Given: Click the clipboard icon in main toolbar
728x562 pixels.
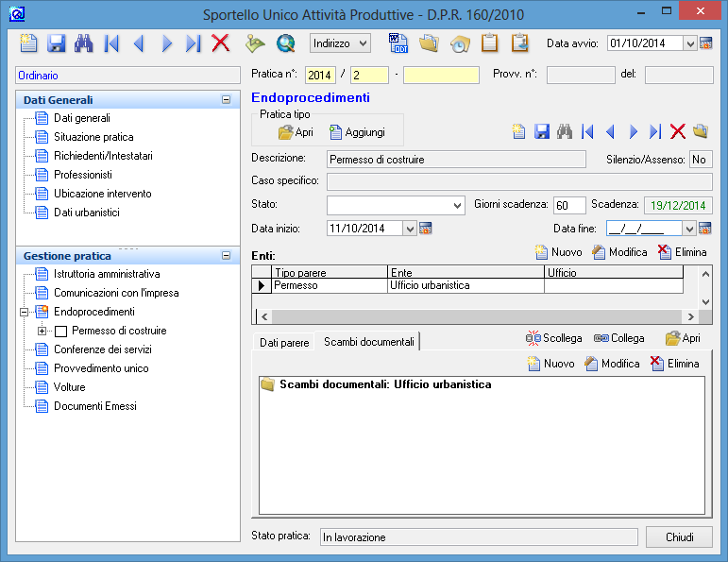Looking at the screenshot, I should (x=489, y=43).
